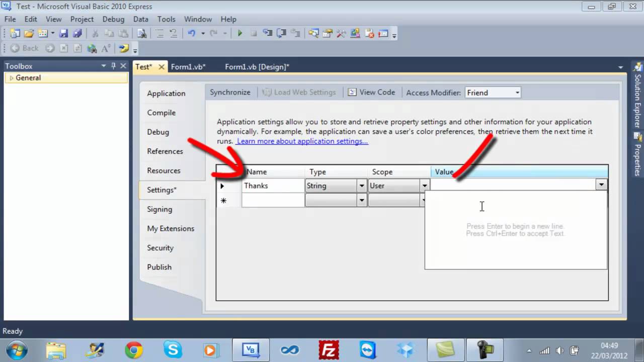Switch to Form1.vb [Design] tab
This screenshot has width=644, height=362.
click(x=257, y=67)
